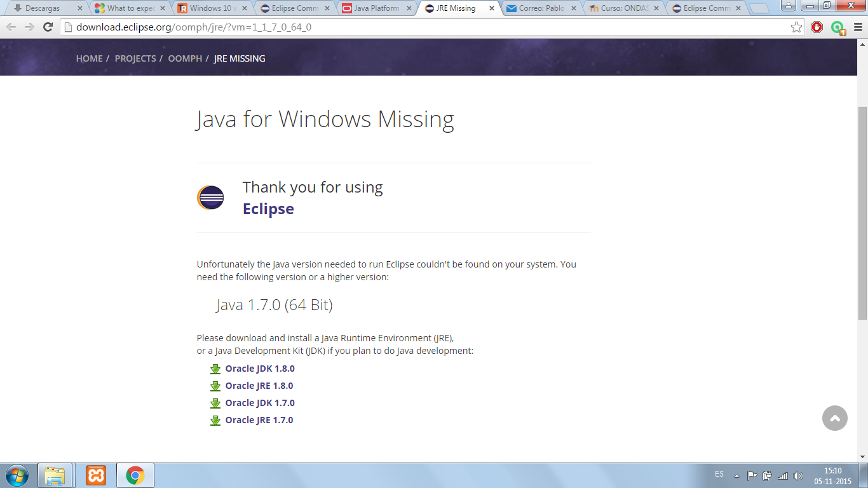This screenshot has width=868, height=488.
Task: Open the network signal tray icon
Action: pos(783,475)
